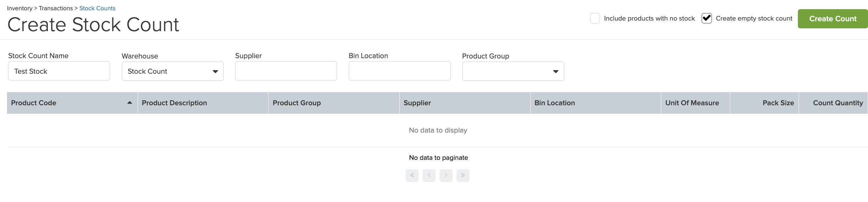Viewport: 868px width, 202px height.
Task: Sort by Bin Location column header
Action: (596, 103)
